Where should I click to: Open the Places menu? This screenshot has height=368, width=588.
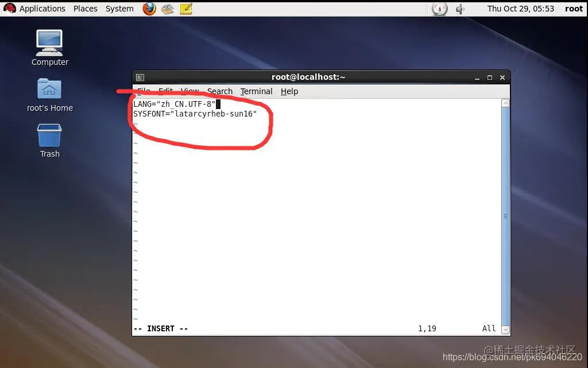click(x=85, y=9)
